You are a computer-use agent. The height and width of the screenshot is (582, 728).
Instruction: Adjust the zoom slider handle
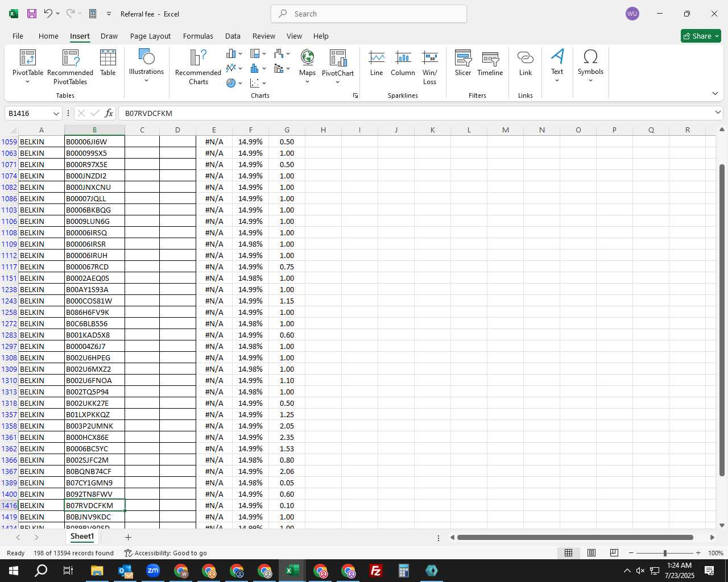665,553
